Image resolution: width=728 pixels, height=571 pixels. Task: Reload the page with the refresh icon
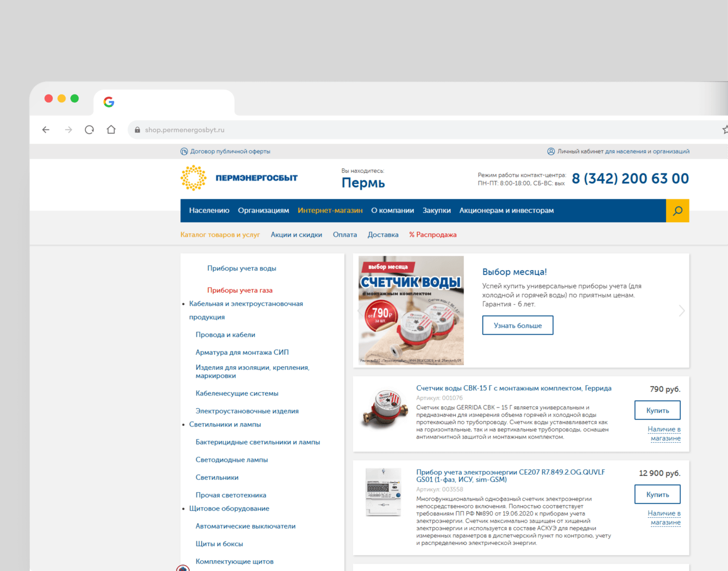point(89,129)
